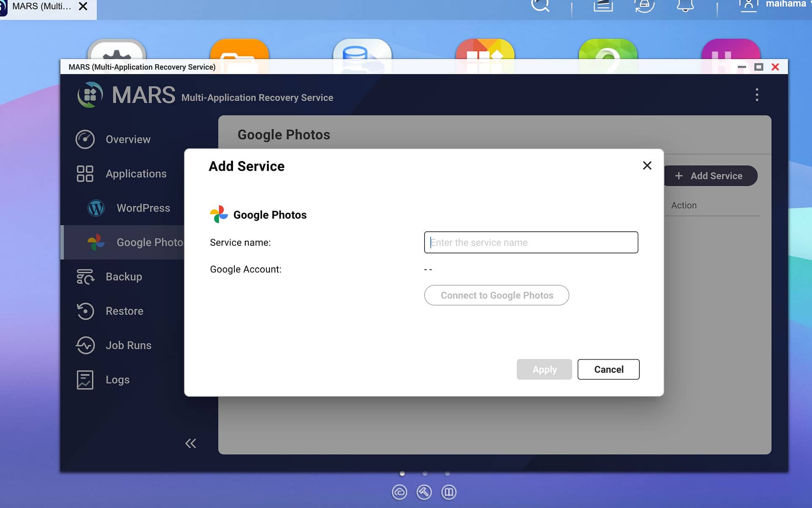The image size is (812, 508).
Task: Open Backup section in sidebar
Action: (123, 277)
